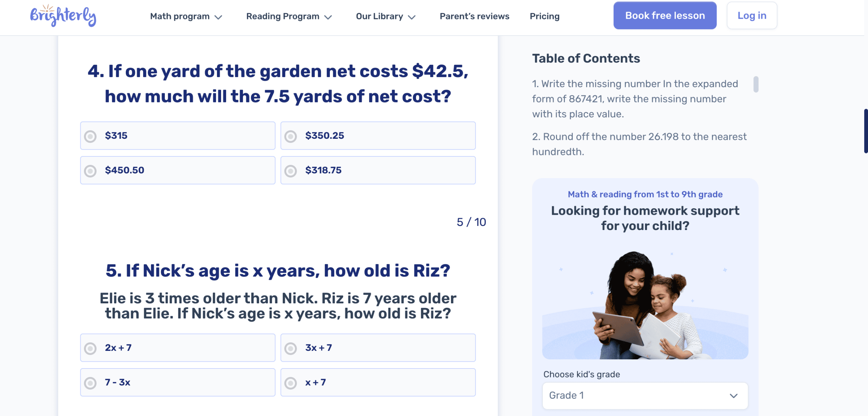Click Book free lesson button
The height and width of the screenshot is (416, 868).
(x=665, y=16)
